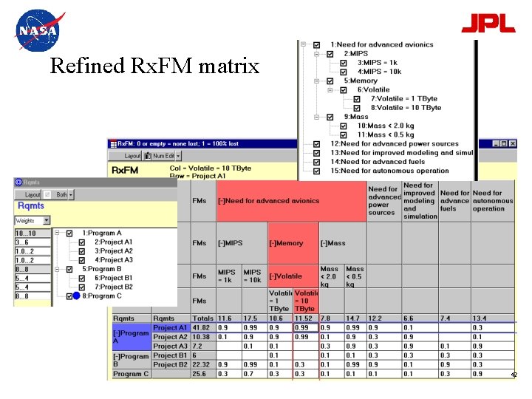
Task: Click the Num Edit button
Action: [x=159, y=156]
